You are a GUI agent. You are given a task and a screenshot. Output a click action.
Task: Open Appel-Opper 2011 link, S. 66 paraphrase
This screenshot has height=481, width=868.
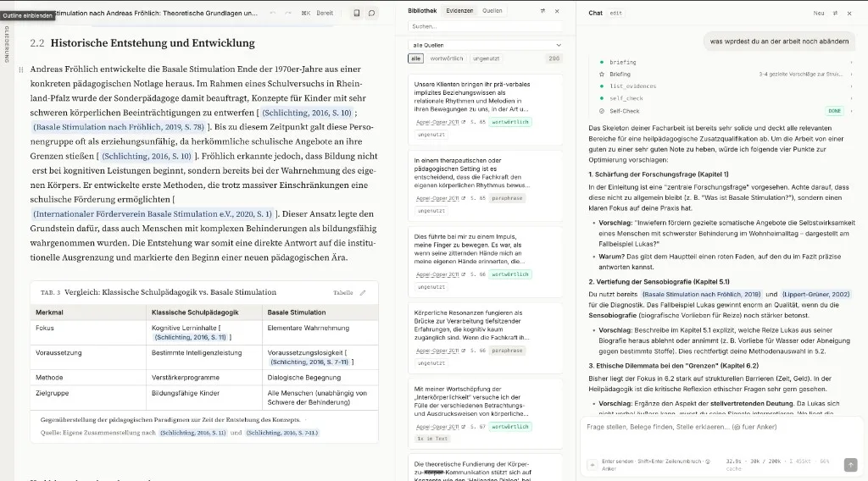[x=441, y=351]
